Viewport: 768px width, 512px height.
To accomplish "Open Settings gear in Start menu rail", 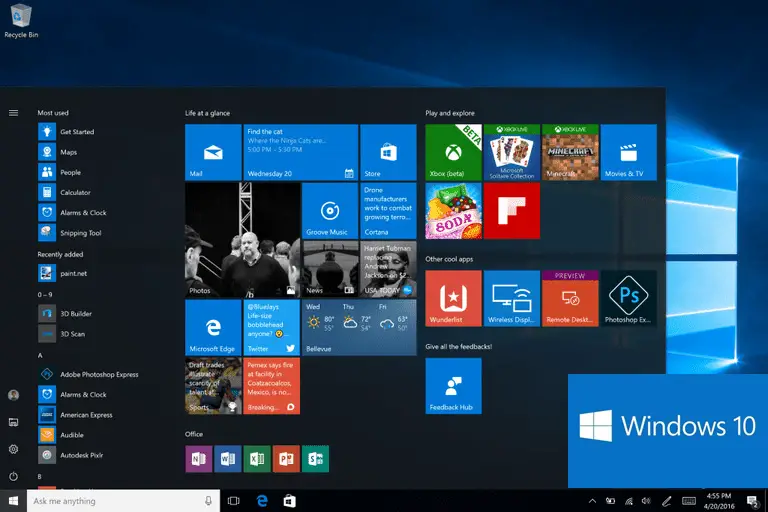I will tap(13, 450).
